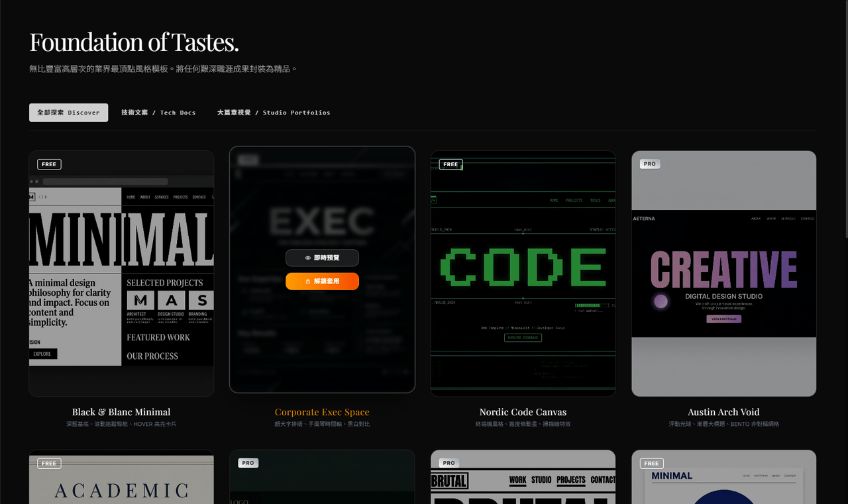Click the Black & Blanc Minimal title

click(x=121, y=412)
